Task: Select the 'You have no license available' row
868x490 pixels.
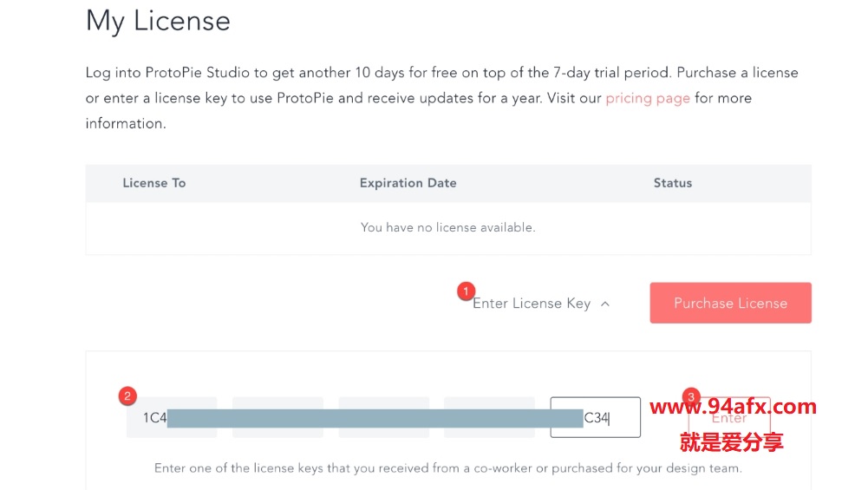Action: click(x=448, y=227)
